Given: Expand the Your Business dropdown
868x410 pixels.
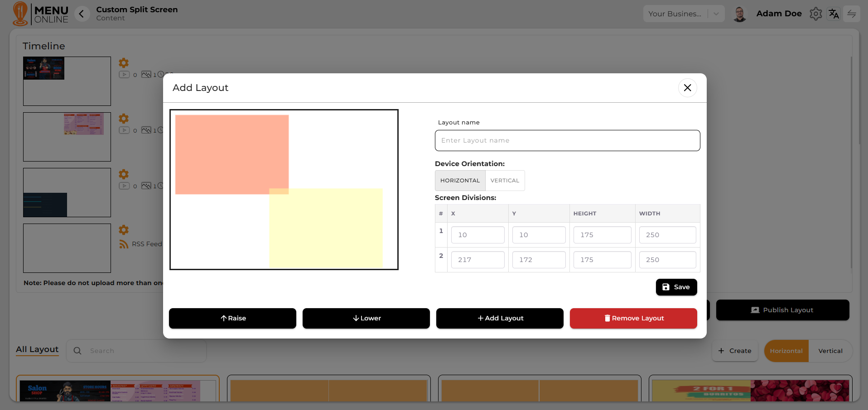Looking at the screenshot, I should (x=716, y=14).
